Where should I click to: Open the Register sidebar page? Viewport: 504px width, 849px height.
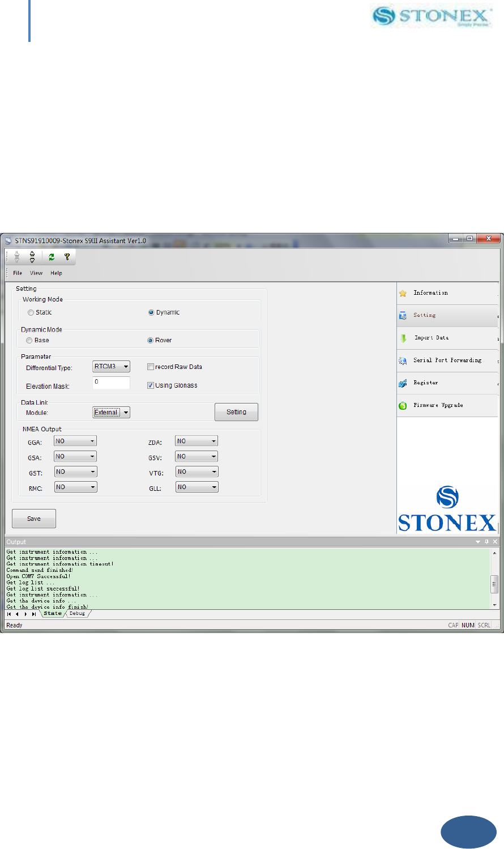coord(447,383)
